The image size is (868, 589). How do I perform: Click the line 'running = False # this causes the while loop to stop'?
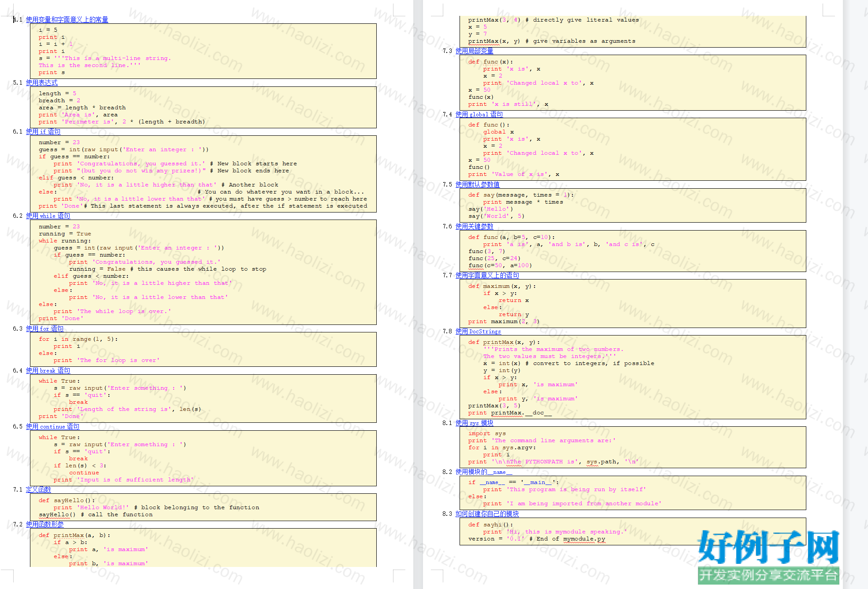click(x=167, y=269)
